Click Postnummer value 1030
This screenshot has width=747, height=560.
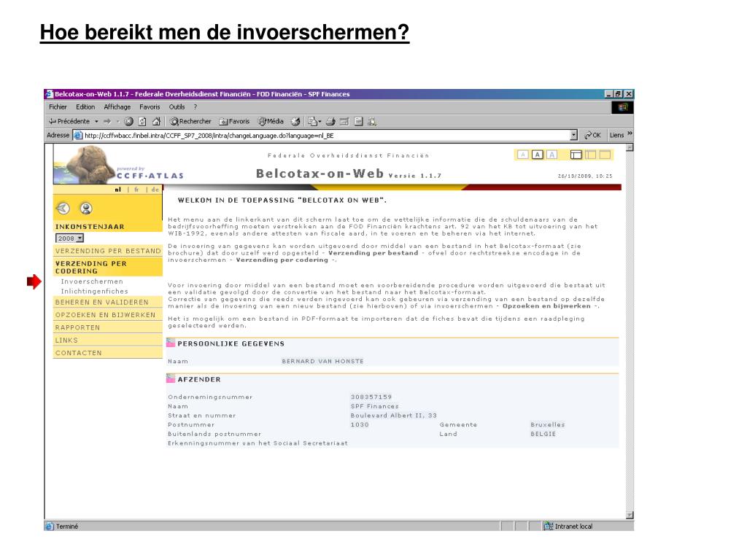point(360,424)
